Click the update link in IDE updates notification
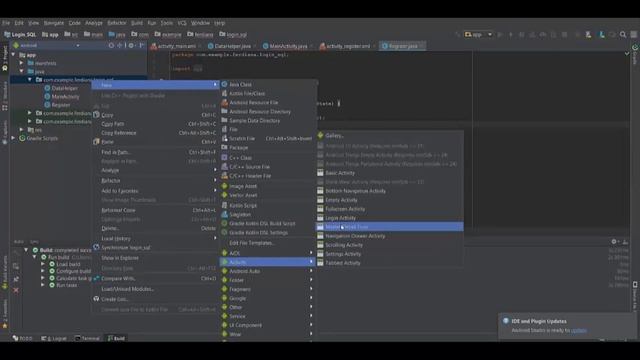Viewport: 640px width, 360px height. point(578,330)
